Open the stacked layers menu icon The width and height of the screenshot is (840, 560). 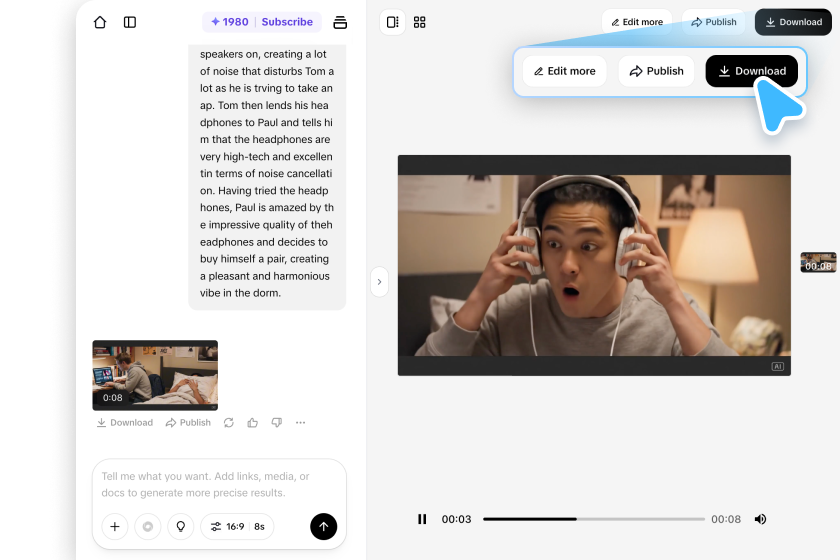click(x=340, y=22)
